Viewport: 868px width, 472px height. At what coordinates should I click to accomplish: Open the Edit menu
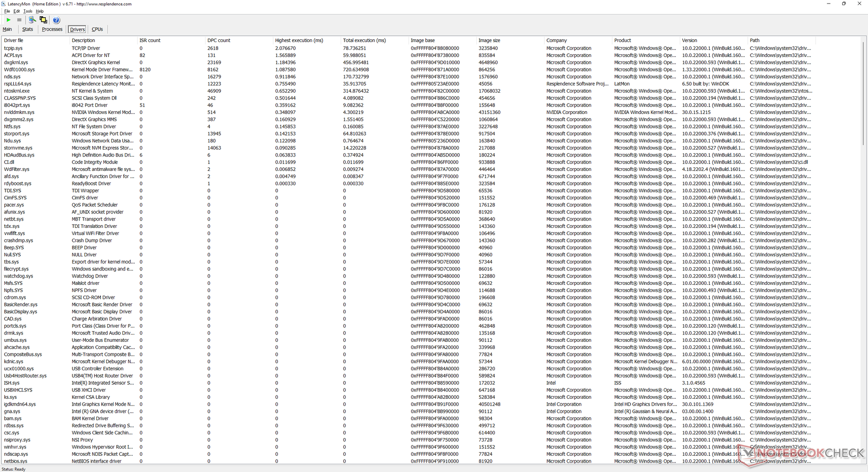click(x=16, y=11)
